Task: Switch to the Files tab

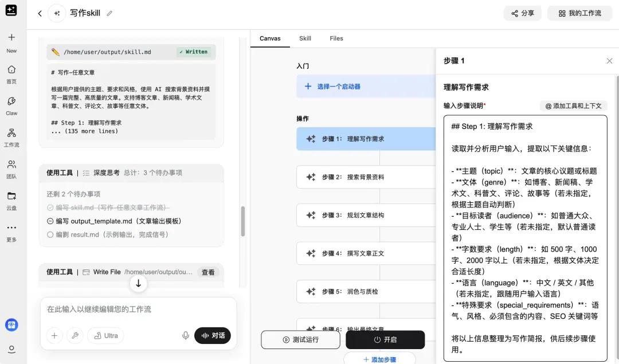Action: coord(336,38)
